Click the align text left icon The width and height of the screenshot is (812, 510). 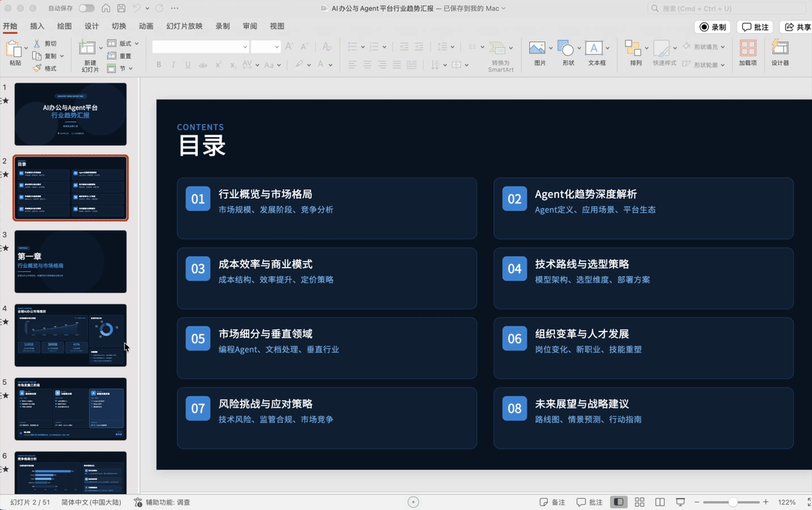[x=353, y=65]
